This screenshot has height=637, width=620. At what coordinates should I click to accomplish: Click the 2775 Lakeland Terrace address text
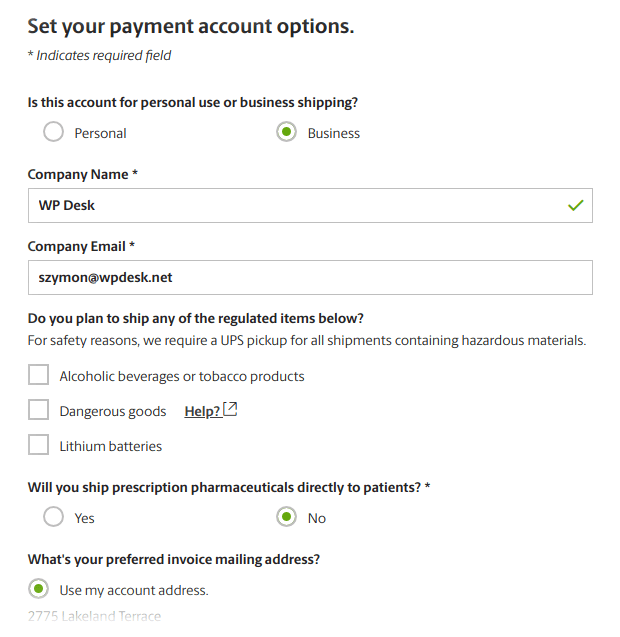pyautogui.click(x=94, y=616)
